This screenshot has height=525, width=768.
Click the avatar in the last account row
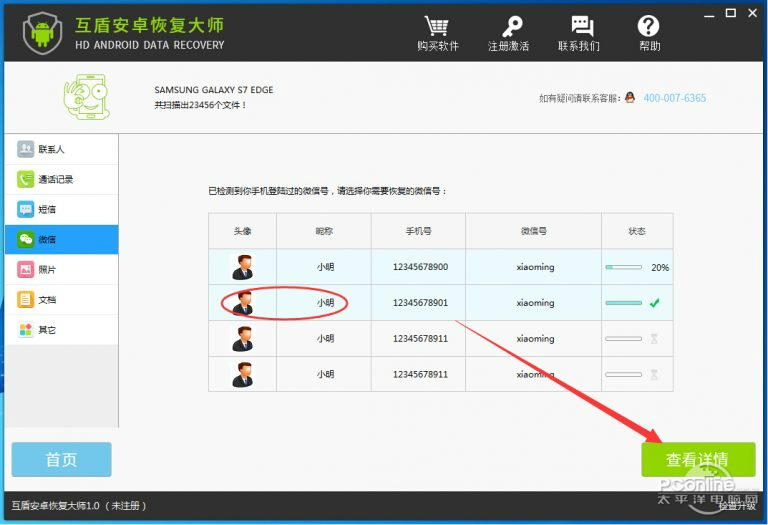[x=242, y=374]
